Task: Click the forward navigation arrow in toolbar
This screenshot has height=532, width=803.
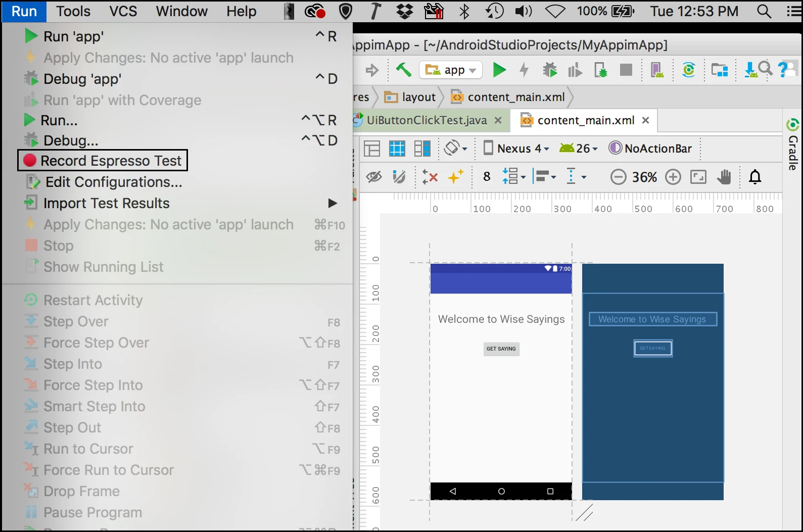Action: [x=372, y=70]
